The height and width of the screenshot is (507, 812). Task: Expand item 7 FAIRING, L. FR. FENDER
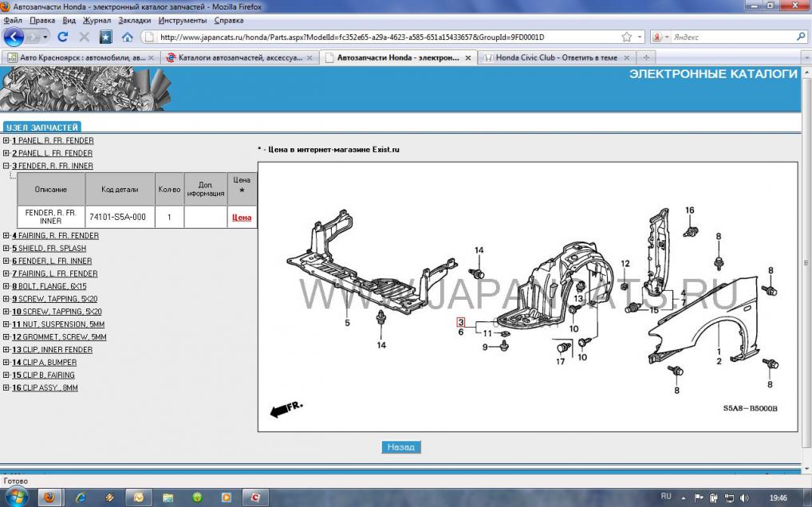[6, 273]
